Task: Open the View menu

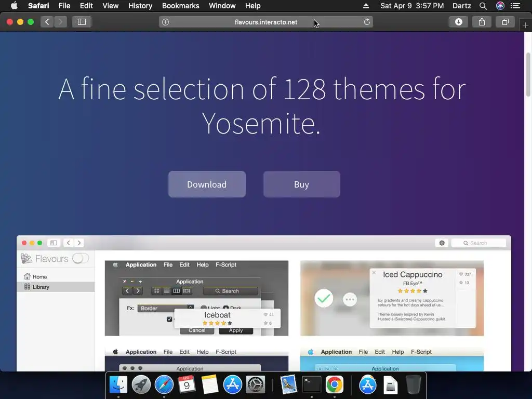Action: (x=110, y=6)
